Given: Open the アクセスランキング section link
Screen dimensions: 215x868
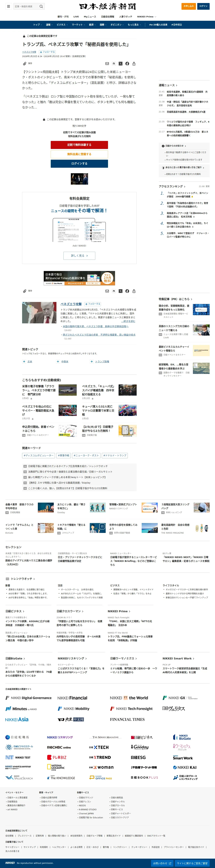Looking at the screenshot, I should pyautogui.click(x=172, y=186).
